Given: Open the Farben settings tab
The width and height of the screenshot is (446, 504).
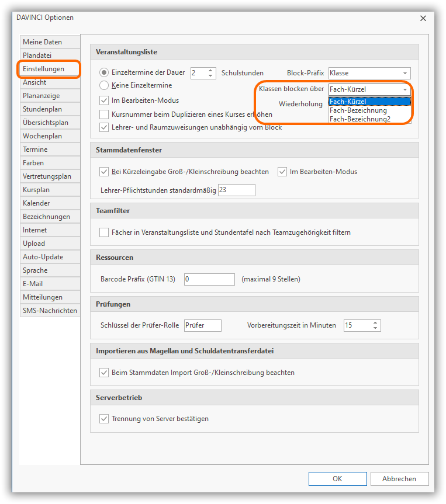Looking at the screenshot, I should [33, 163].
